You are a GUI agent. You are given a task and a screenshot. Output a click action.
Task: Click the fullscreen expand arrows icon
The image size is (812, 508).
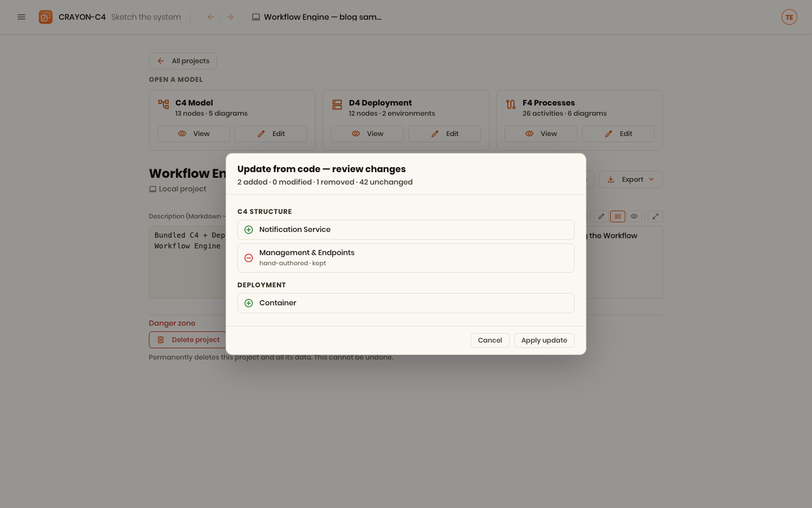(x=655, y=216)
